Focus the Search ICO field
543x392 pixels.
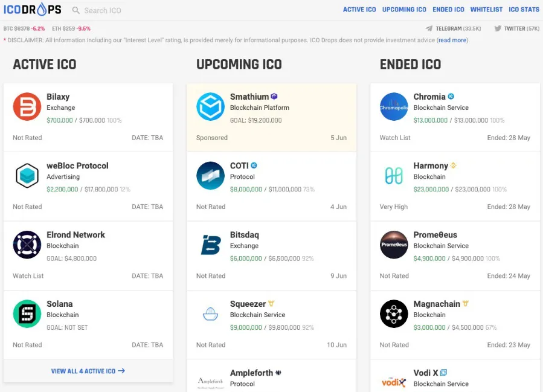coord(103,10)
